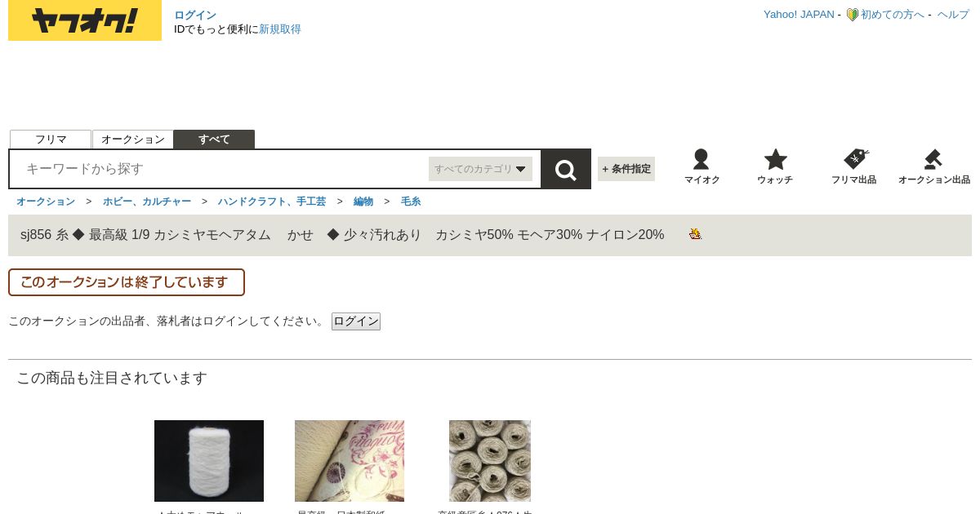
Task: Open the 毛糸 breadcrumb link
Action: tap(411, 202)
